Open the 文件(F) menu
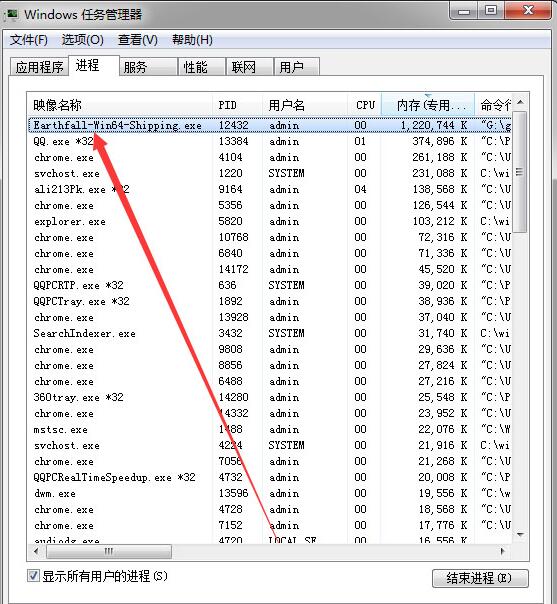The image size is (557, 604). [x=29, y=40]
